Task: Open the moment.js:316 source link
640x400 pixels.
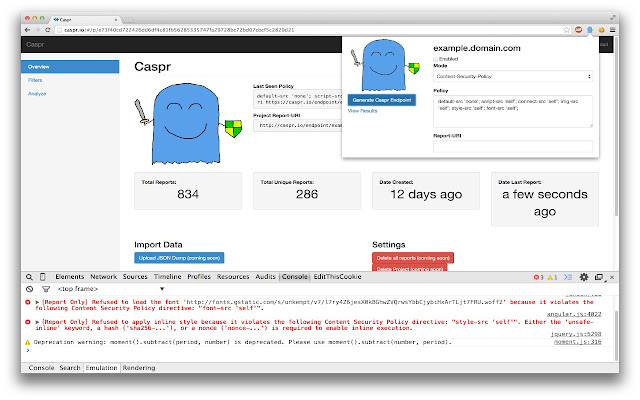Action: click(578, 342)
